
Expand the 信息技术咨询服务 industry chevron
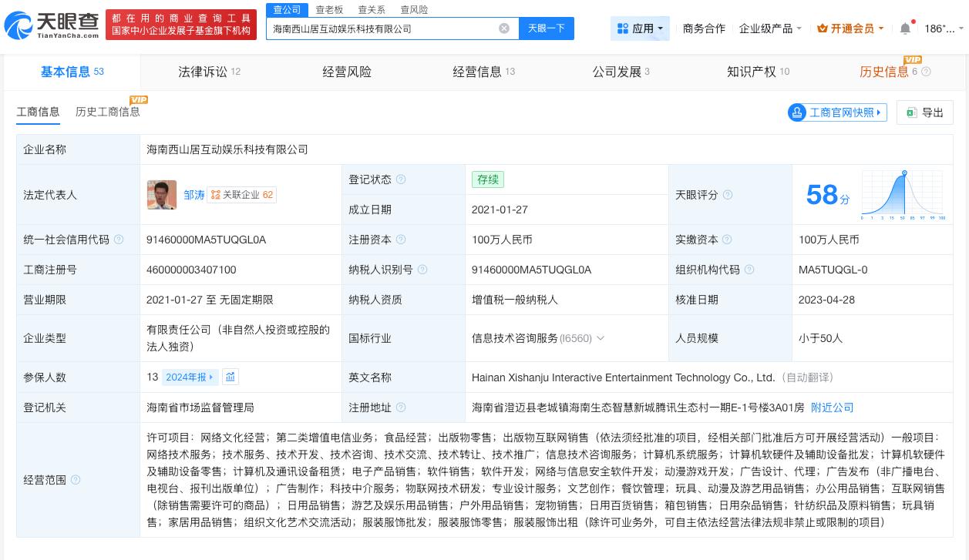[x=601, y=338]
